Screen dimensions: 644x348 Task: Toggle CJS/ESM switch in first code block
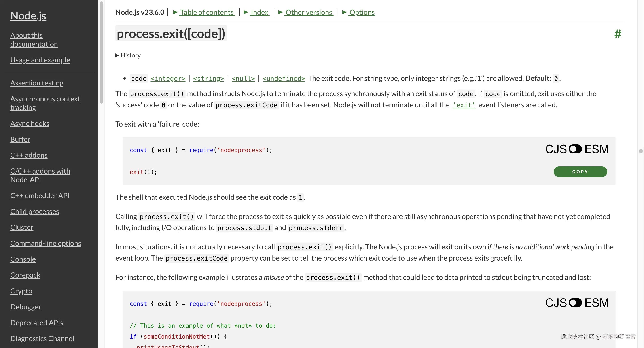[x=575, y=149]
